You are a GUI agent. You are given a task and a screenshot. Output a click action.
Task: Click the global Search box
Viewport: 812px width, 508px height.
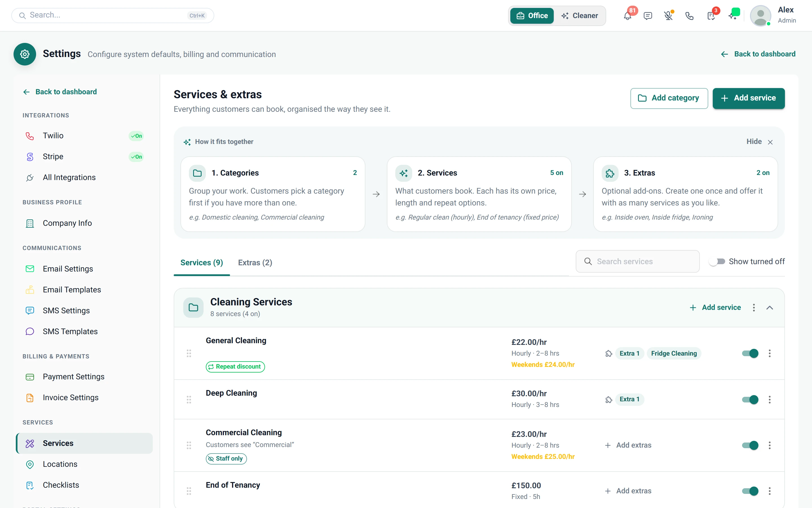pyautogui.click(x=113, y=16)
